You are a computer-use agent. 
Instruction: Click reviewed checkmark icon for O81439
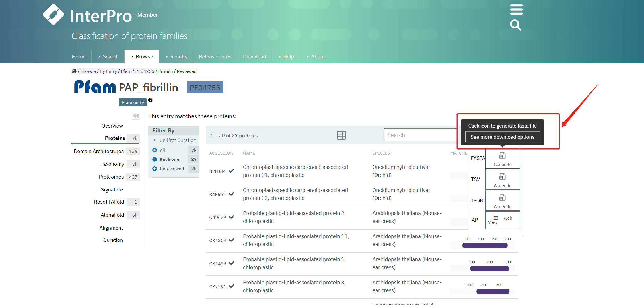pos(232,263)
